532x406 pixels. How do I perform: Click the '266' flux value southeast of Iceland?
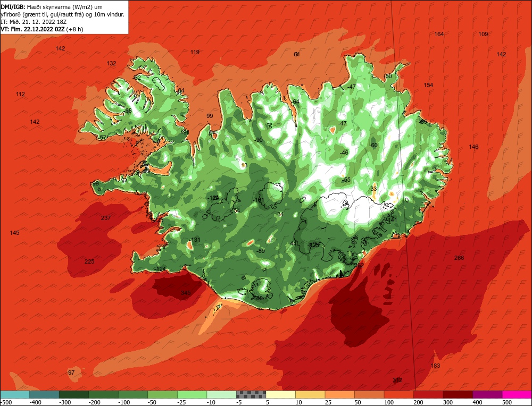459,258
